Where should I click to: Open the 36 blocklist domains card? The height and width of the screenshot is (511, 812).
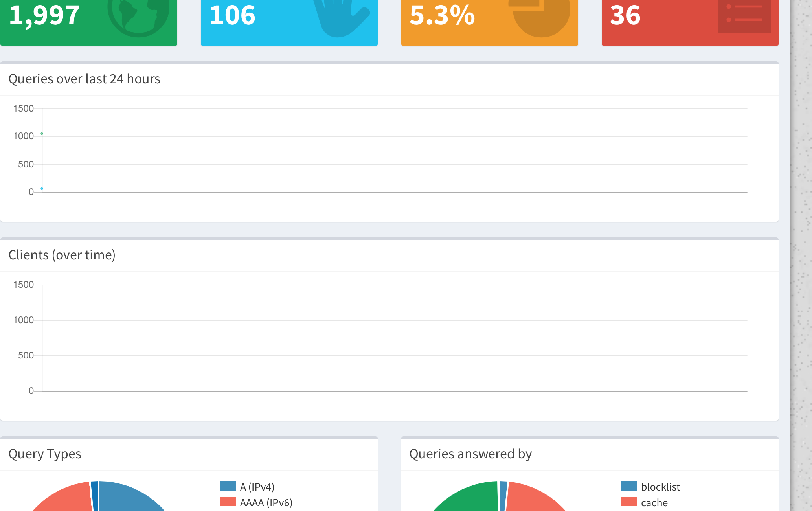tap(690, 22)
